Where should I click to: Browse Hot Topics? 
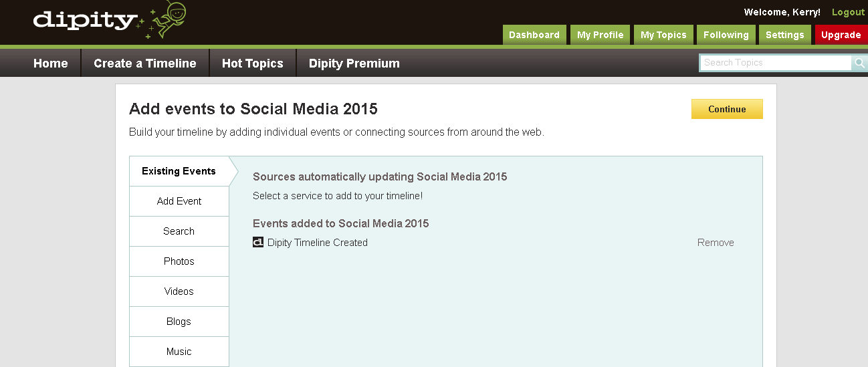(x=252, y=64)
